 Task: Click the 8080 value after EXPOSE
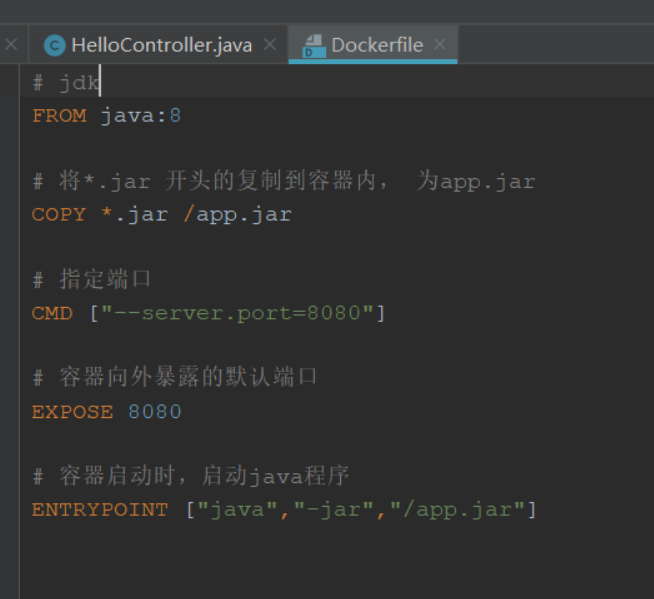coord(155,412)
